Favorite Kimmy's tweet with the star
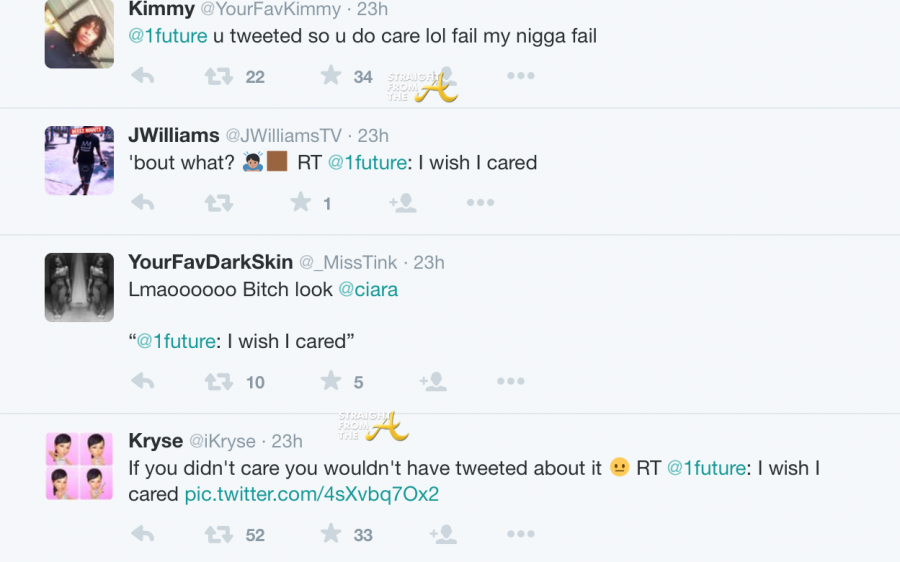This screenshot has height=562, width=900. (x=330, y=76)
